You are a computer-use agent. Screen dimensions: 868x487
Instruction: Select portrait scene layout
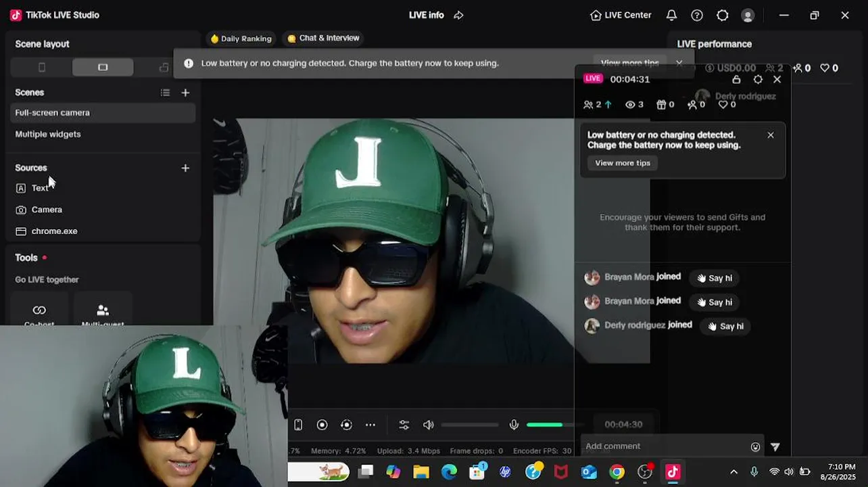tap(41, 67)
